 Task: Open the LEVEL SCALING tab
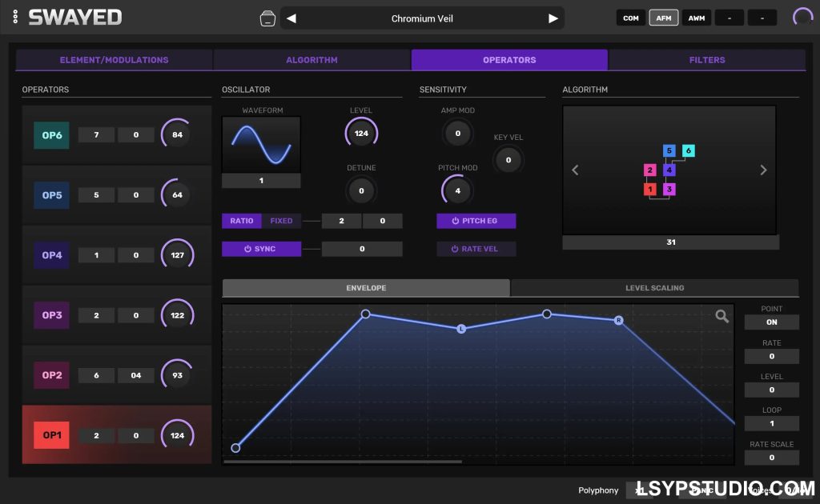[x=654, y=287]
